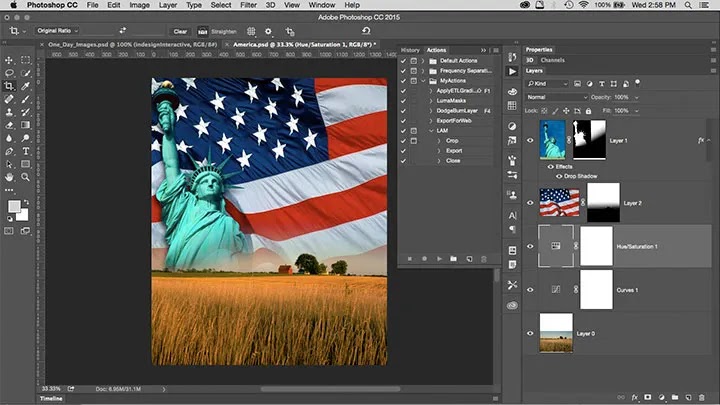Create new action set folder

click(x=454, y=259)
